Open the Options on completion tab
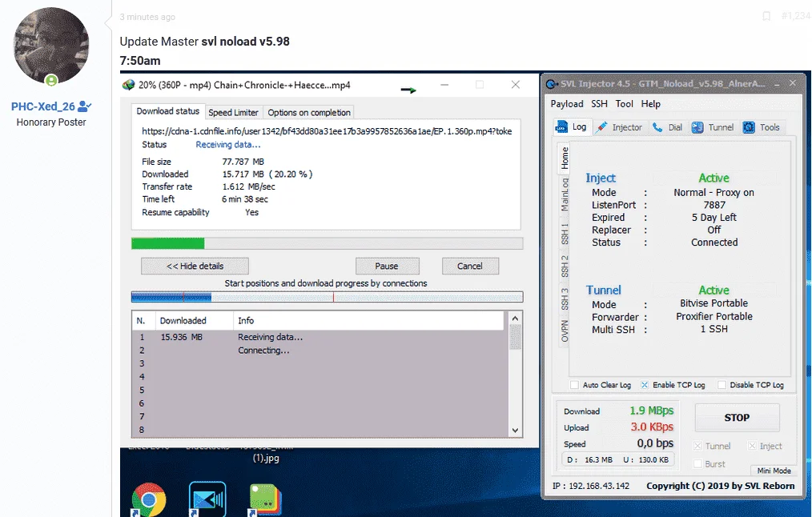Screen dimensions: 812x517 (x=309, y=112)
